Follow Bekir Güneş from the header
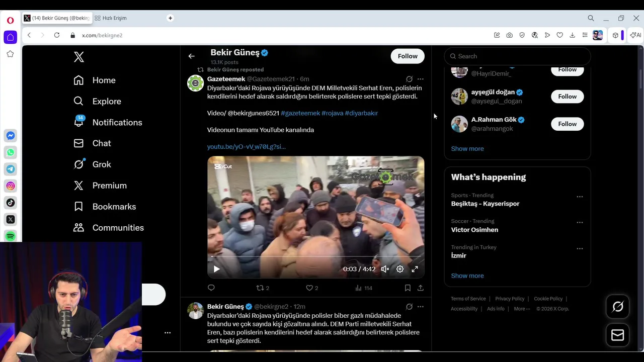 (408, 56)
